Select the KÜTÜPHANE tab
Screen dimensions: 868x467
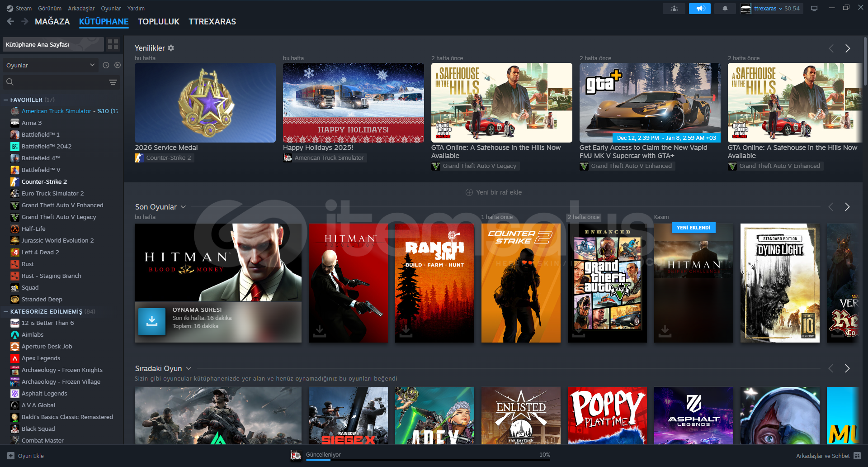104,21
